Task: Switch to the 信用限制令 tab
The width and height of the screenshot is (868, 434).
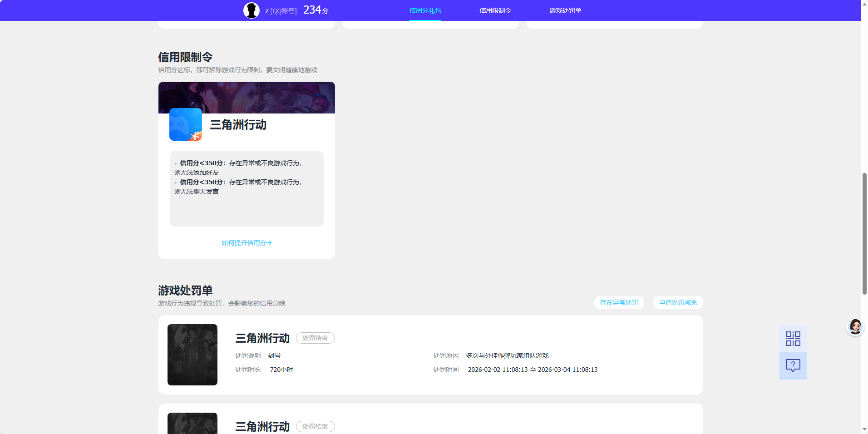Action: (495, 10)
